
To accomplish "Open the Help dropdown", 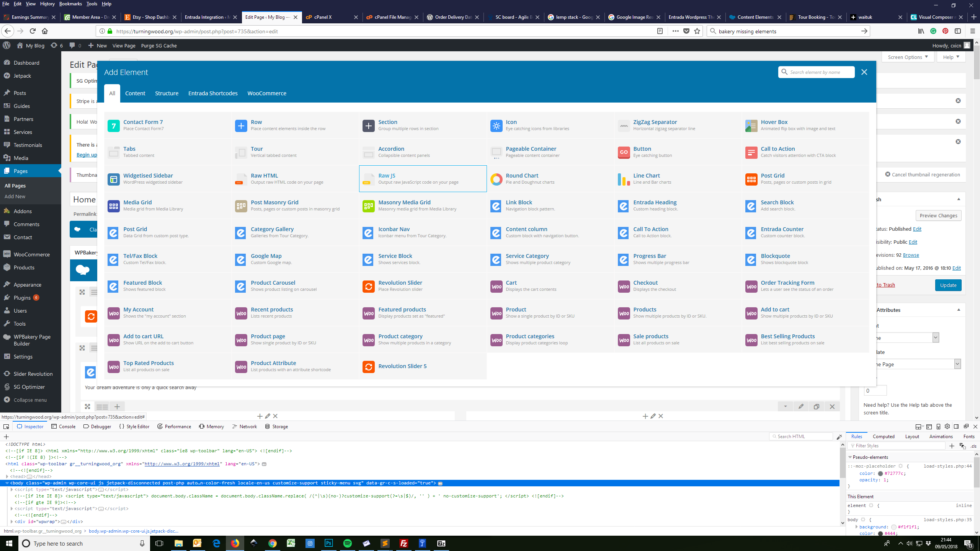I will click(x=951, y=57).
